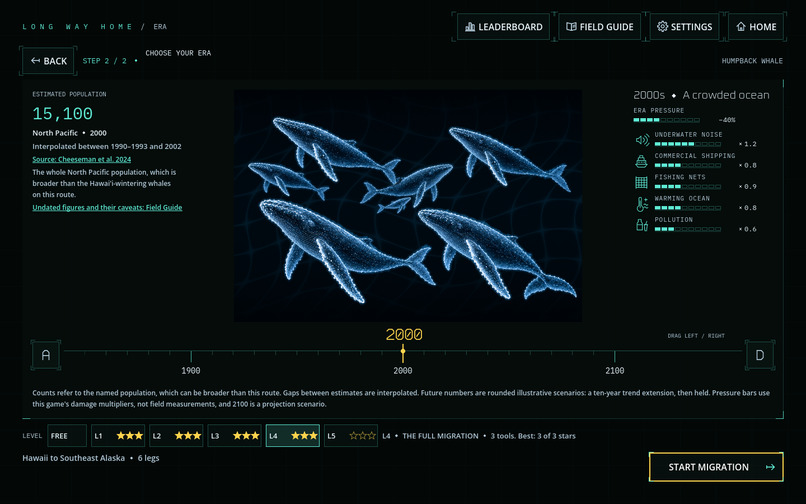
Task: Click the Back button
Action: 48,61
